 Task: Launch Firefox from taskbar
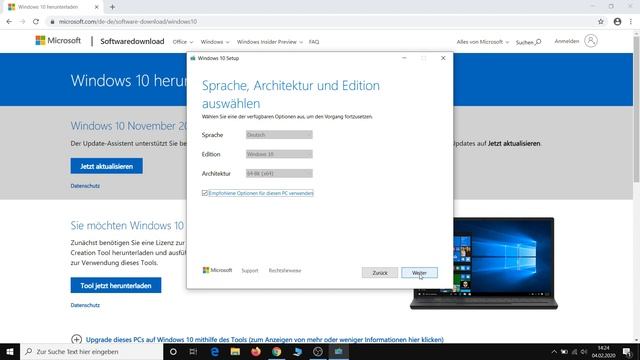(x=256, y=351)
